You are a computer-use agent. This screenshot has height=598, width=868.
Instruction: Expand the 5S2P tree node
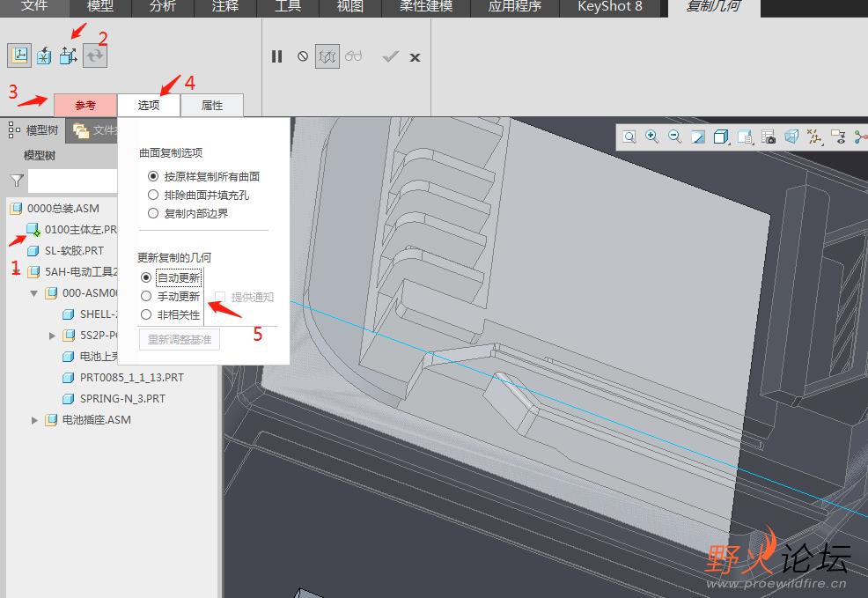point(52,336)
